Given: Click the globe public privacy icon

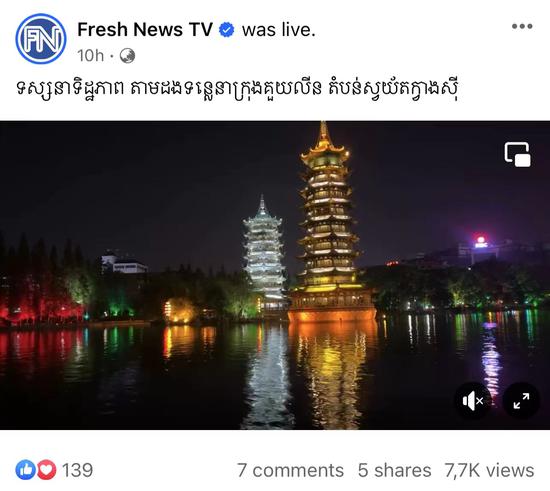Looking at the screenshot, I should tap(127, 56).
